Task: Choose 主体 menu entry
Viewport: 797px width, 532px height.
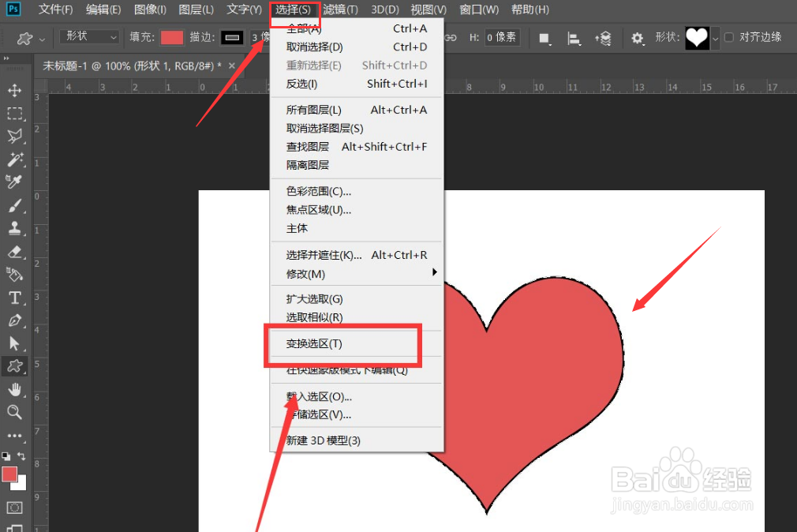Action: click(x=357, y=228)
